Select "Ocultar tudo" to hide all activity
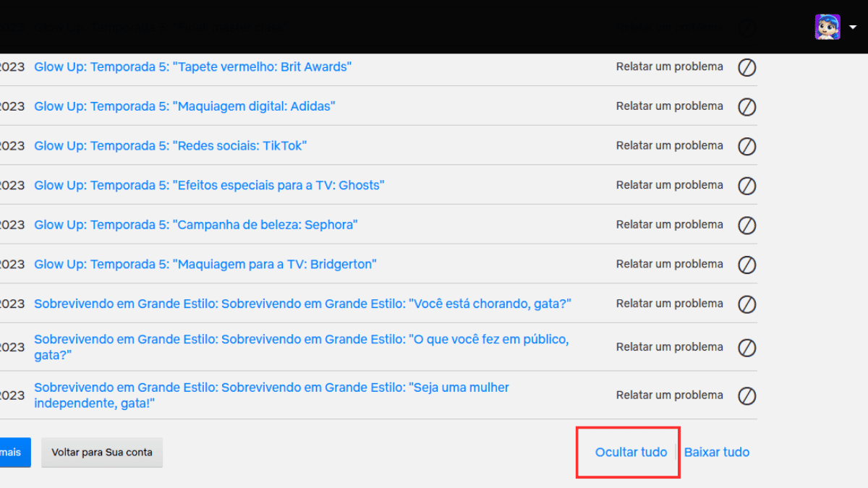Screen dimensions: 868x488 [x=630, y=452]
